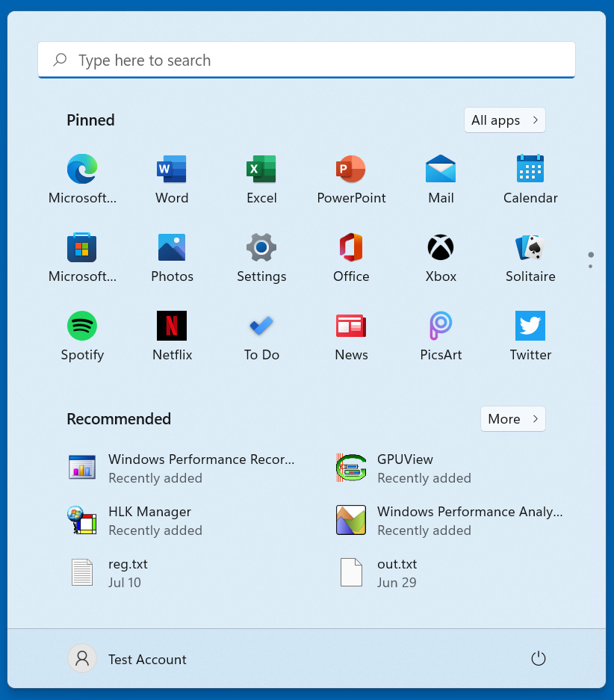Open Settings from the Start menu

pos(261,257)
